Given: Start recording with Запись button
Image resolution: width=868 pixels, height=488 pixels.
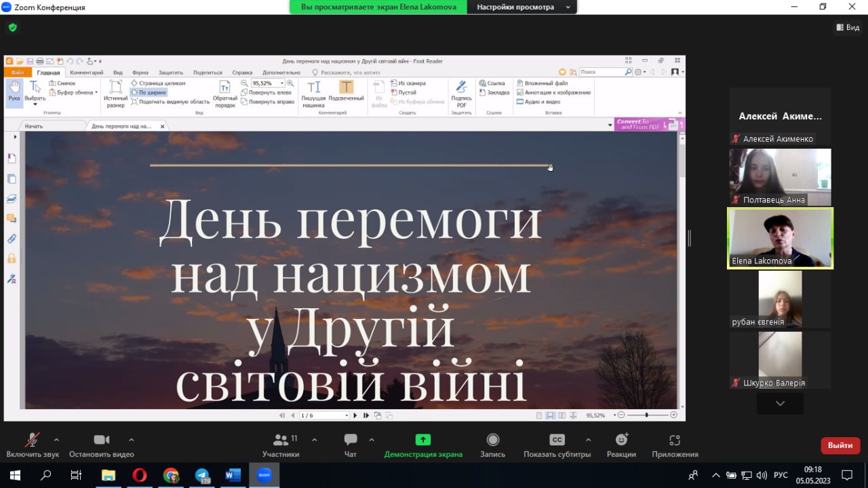Looking at the screenshot, I should point(492,445).
